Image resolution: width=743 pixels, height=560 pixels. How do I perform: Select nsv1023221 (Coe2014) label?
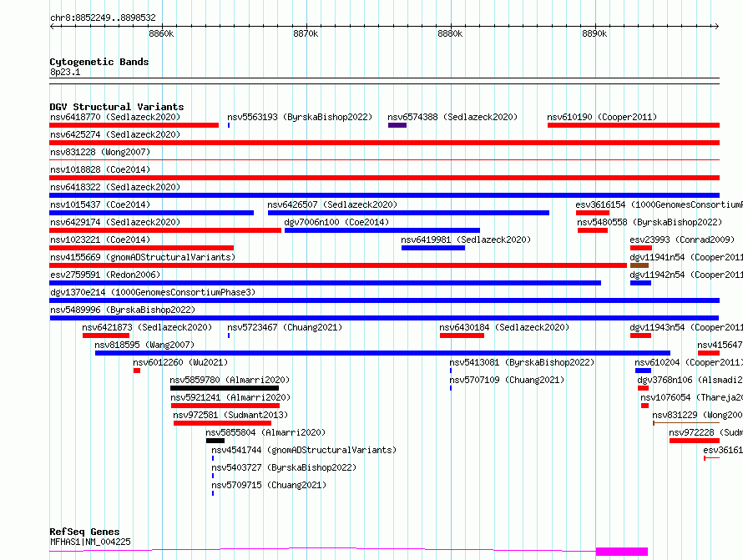(100, 240)
